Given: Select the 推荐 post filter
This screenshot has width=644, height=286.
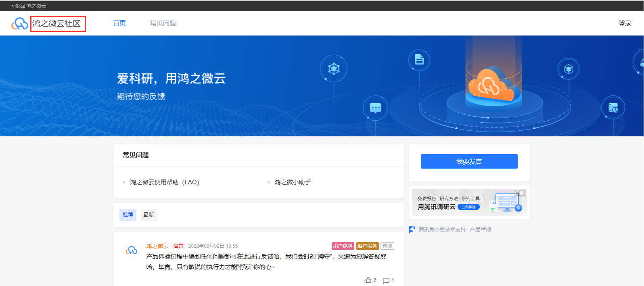Looking at the screenshot, I should 128,215.
